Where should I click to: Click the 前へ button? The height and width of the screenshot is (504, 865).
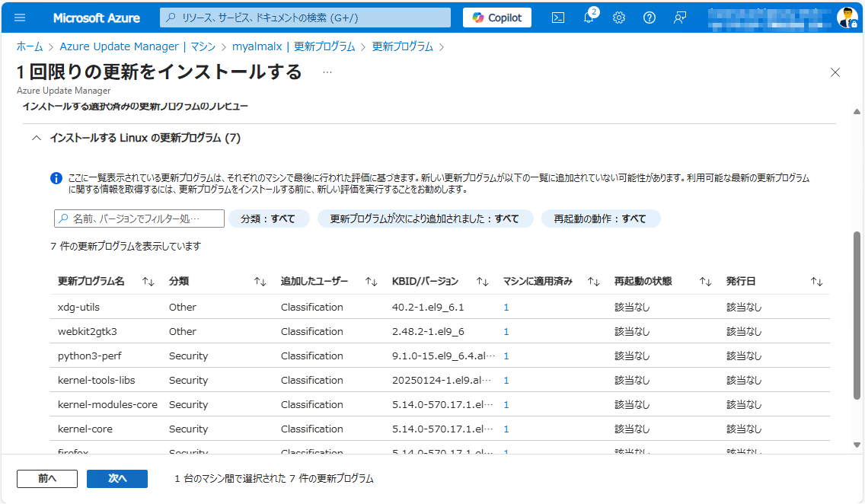(46, 479)
